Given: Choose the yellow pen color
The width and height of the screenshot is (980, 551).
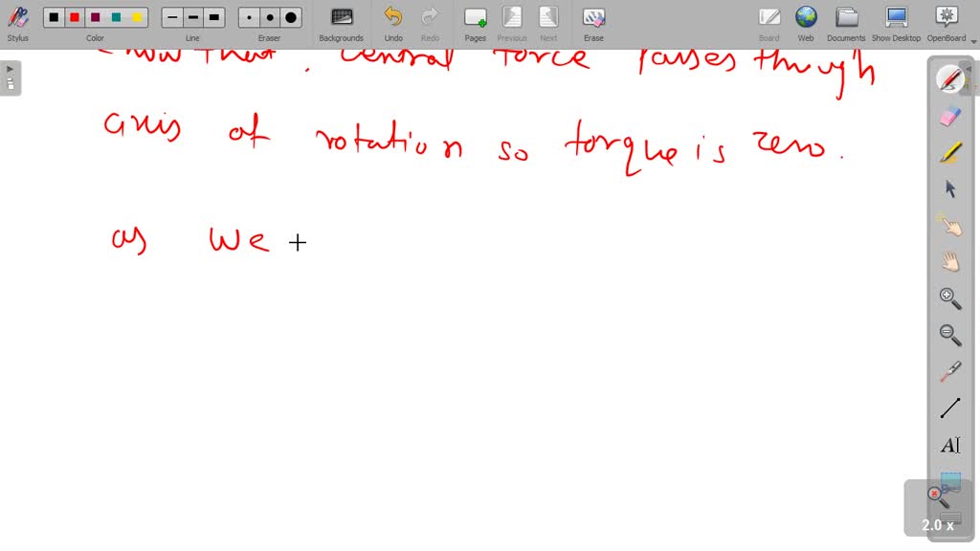Looking at the screenshot, I should tap(137, 17).
